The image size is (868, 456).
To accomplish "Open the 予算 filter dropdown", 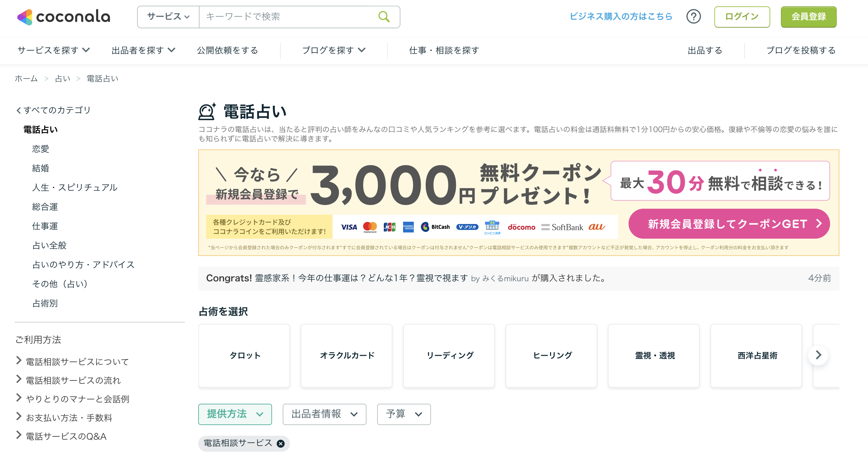I will click(403, 414).
